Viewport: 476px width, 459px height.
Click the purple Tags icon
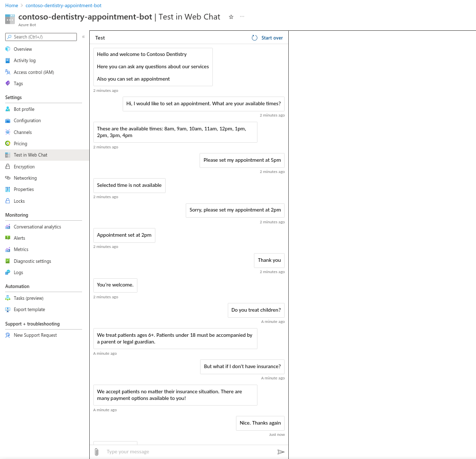(x=8, y=83)
